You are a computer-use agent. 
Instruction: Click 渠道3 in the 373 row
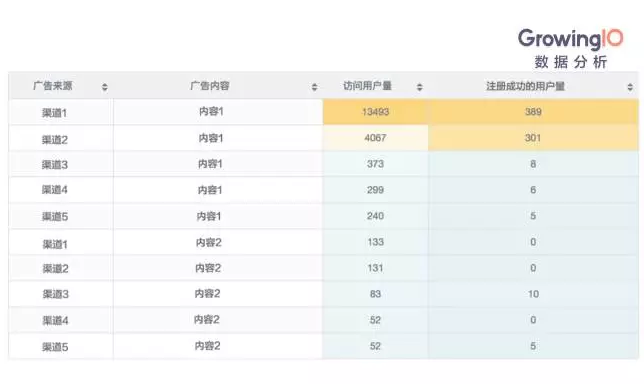point(55,165)
